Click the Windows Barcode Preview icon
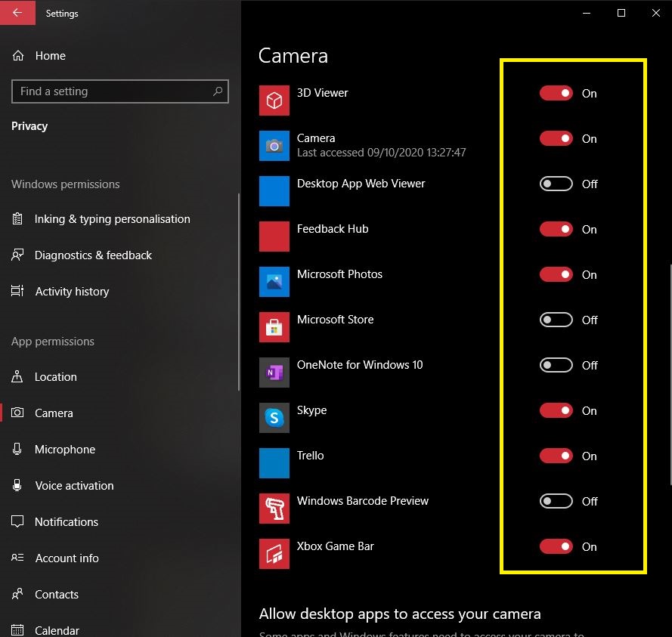The width and height of the screenshot is (672, 637). click(274, 509)
